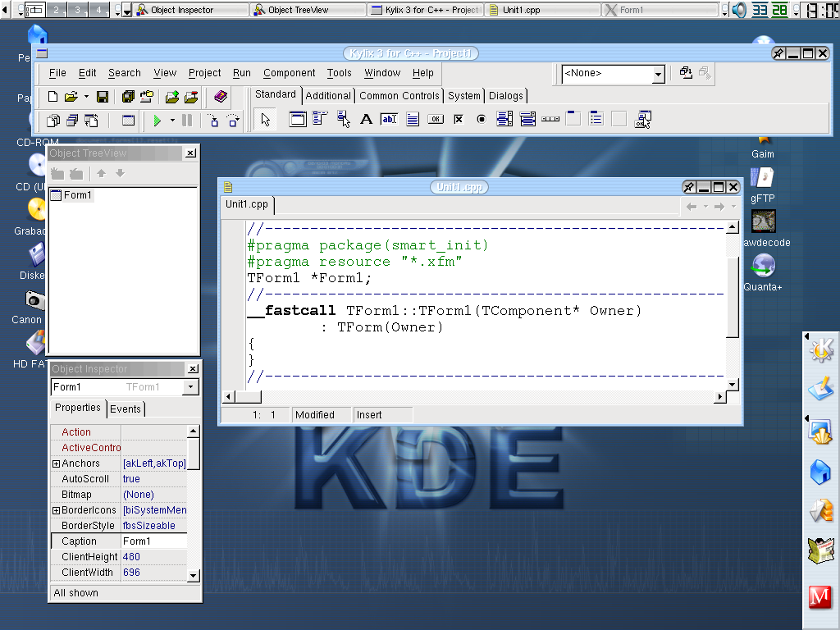840x630 pixels.
Task: Click the View Unit icon
Action: (52, 121)
